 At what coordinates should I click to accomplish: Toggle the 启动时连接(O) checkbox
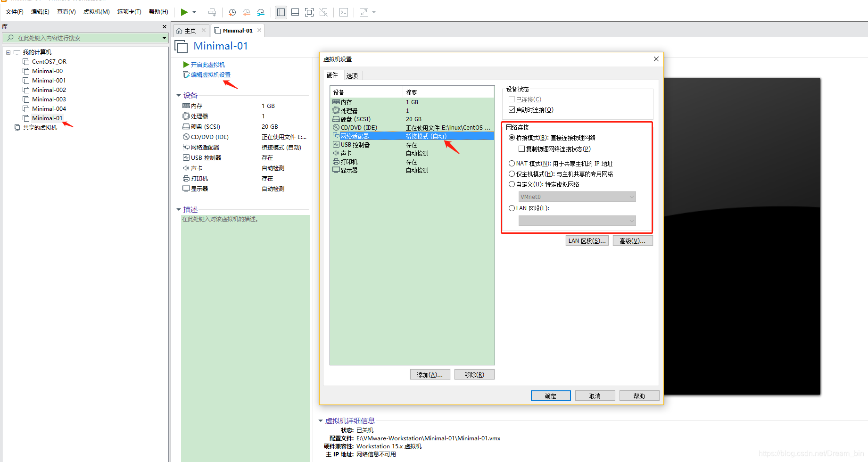coord(512,110)
